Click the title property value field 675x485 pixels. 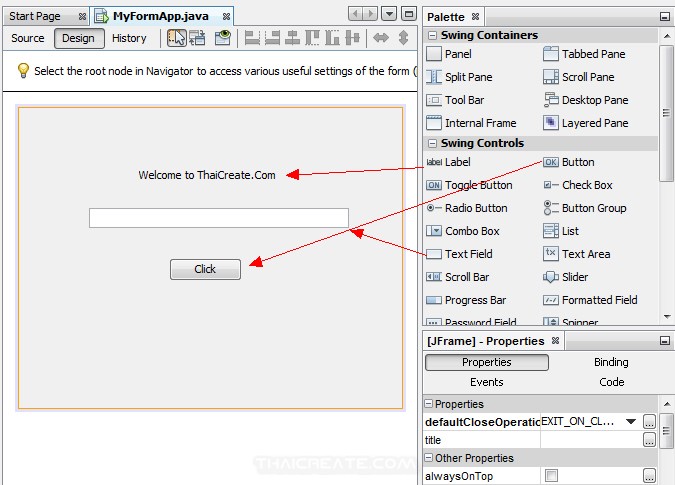pyautogui.click(x=591, y=440)
